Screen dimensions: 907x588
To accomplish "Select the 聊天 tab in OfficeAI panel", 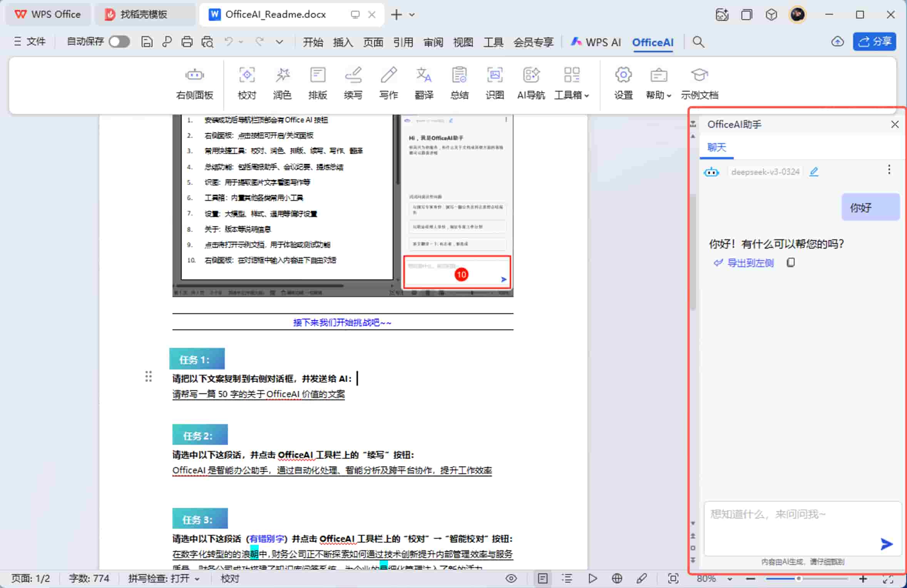I will click(x=716, y=147).
